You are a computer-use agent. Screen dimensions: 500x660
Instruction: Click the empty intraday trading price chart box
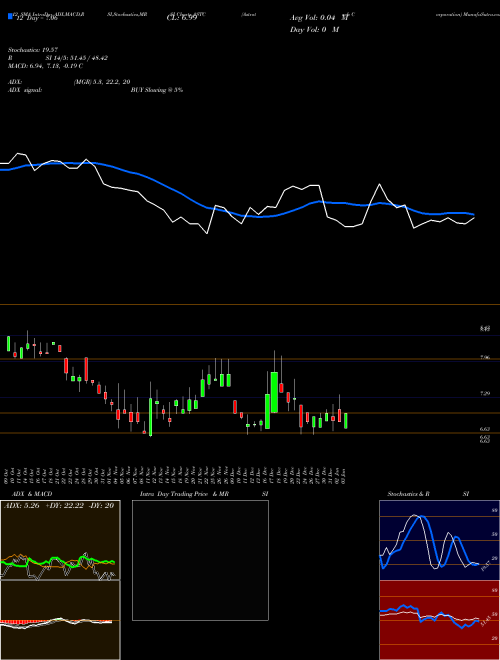click(x=200, y=560)
